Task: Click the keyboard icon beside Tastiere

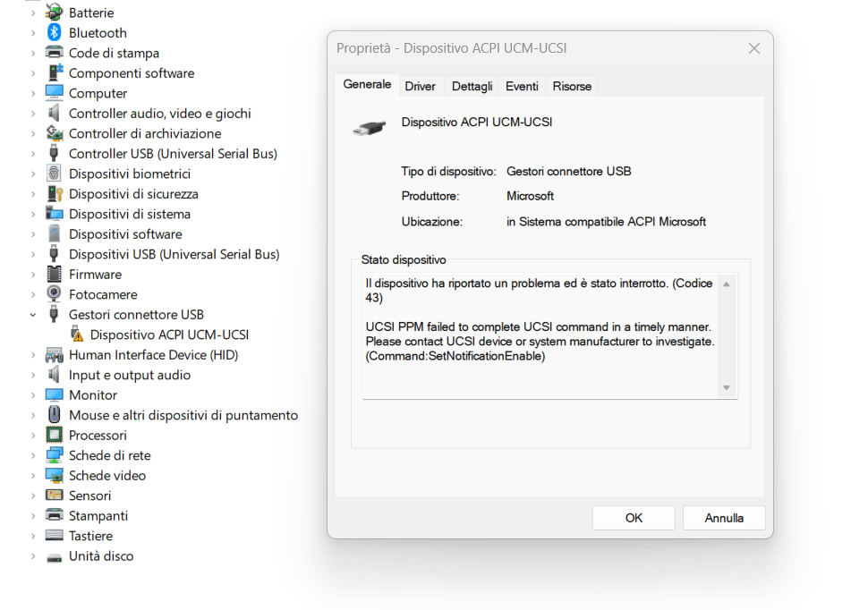Action: tap(52, 536)
